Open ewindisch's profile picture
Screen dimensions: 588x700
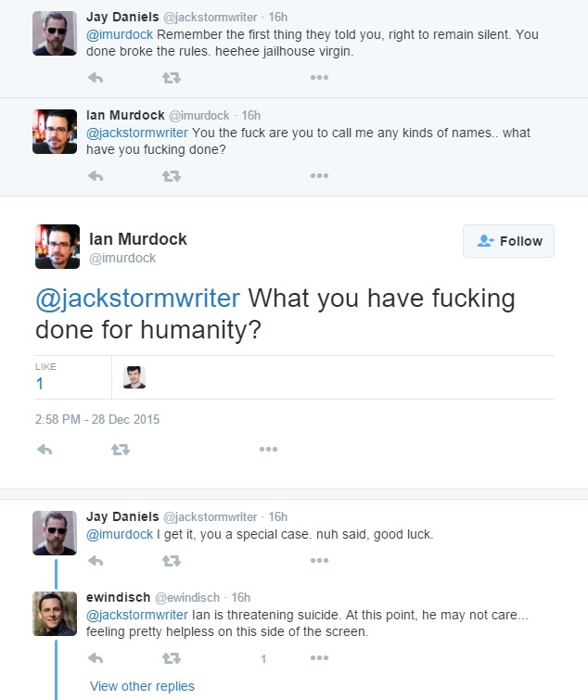click(x=55, y=614)
